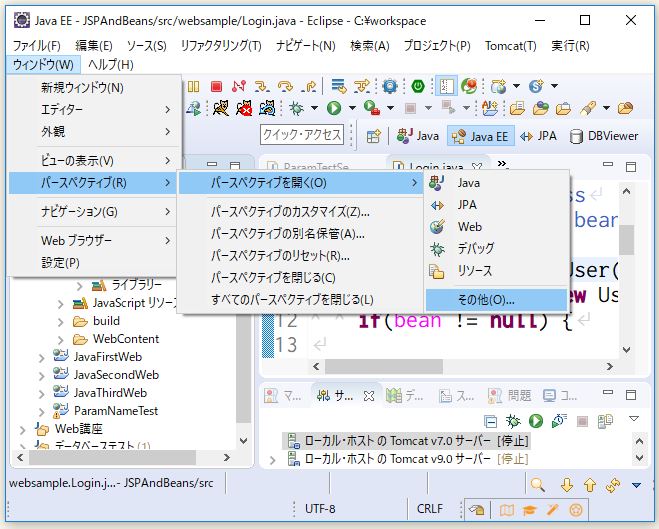
Task: Choose デバッグ in the perspective submenu
Action: 497,249
